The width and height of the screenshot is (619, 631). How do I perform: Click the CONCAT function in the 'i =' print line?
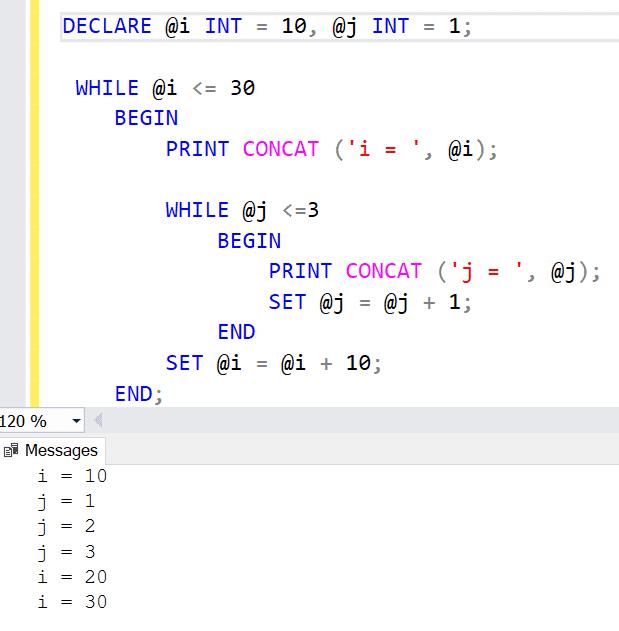click(x=281, y=149)
